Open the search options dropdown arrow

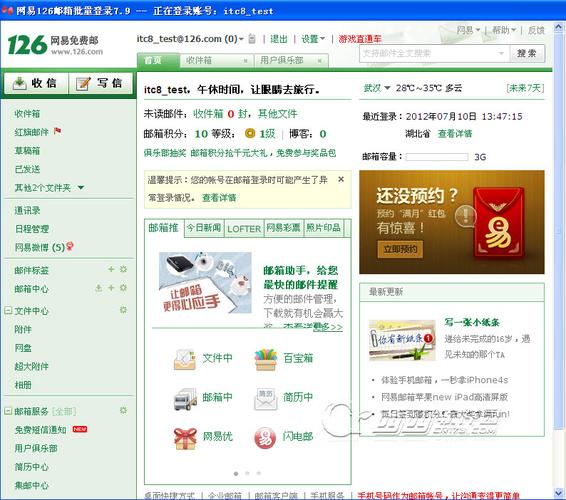[501, 53]
